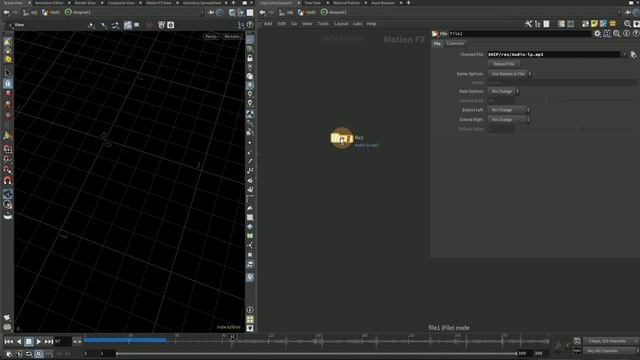
Task: Open the Add menu in network editor
Action: pyautogui.click(x=268, y=24)
